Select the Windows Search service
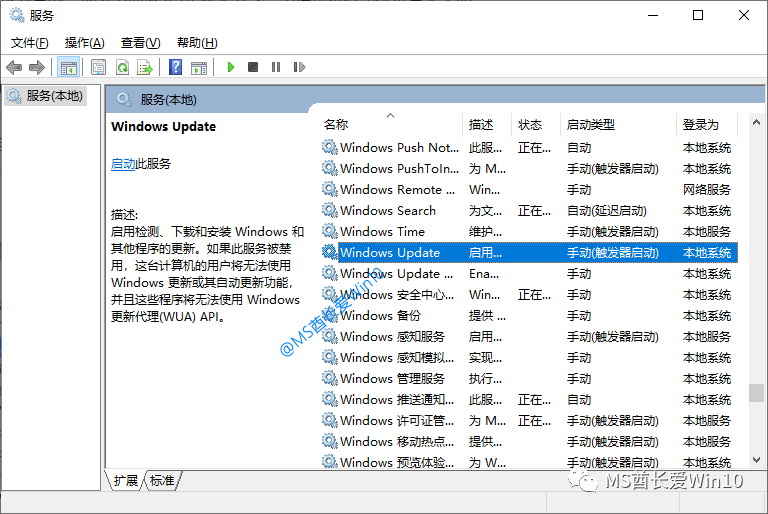Viewport: 768px width, 514px height. 529,210
